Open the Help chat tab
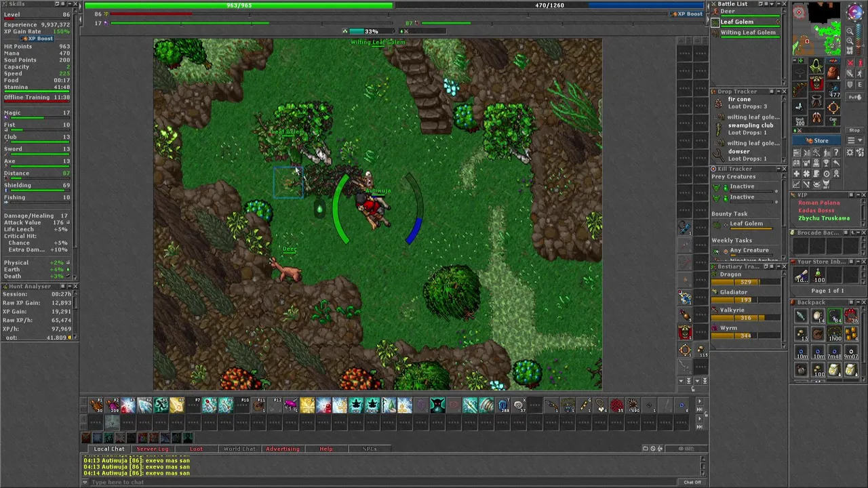This screenshot has height=488, width=868. [326, 449]
